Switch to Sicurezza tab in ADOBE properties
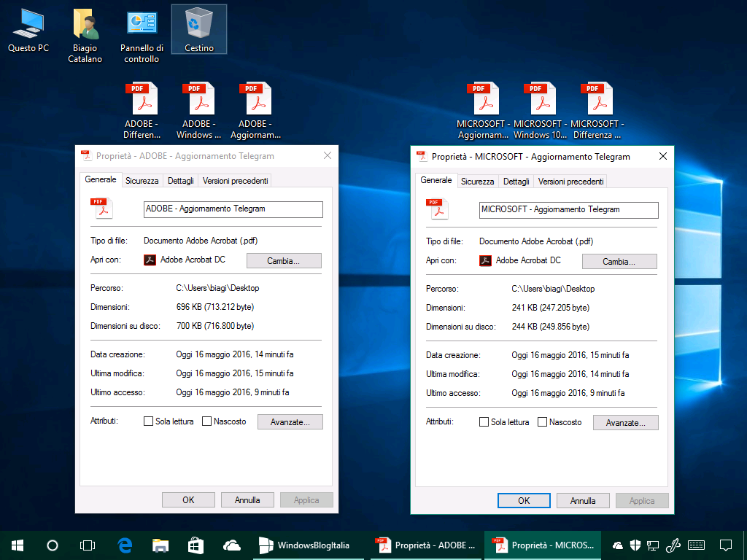This screenshot has width=747, height=560. click(x=142, y=181)
